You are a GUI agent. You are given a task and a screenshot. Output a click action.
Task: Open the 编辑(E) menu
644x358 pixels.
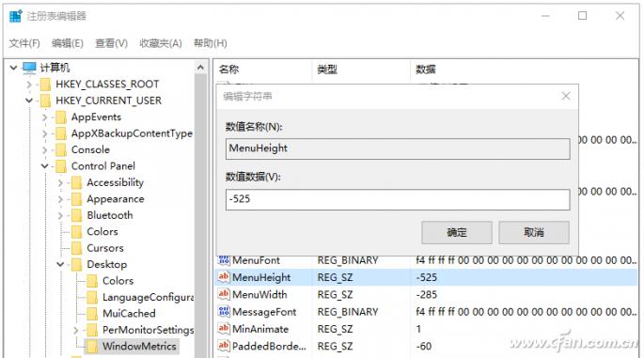(x=68, y=43)
